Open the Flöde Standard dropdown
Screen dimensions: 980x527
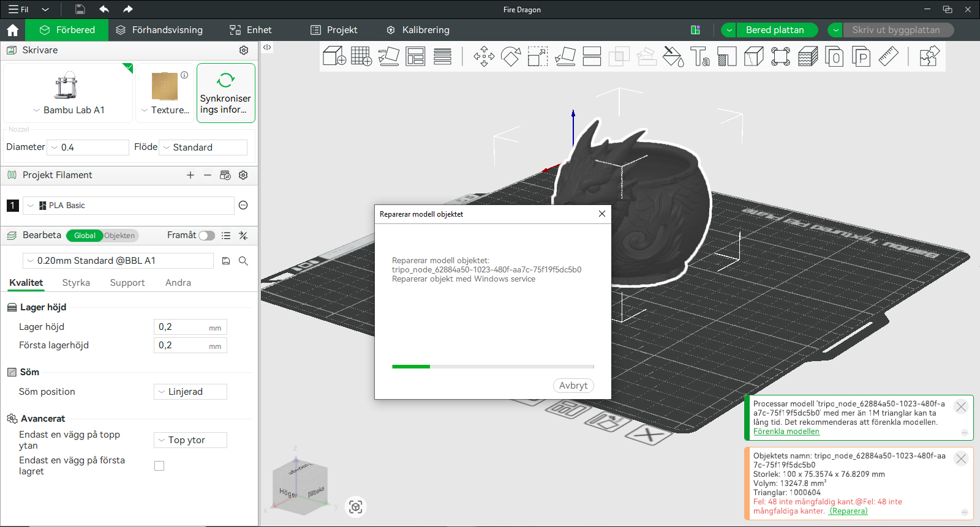click(x=203, y=148)
